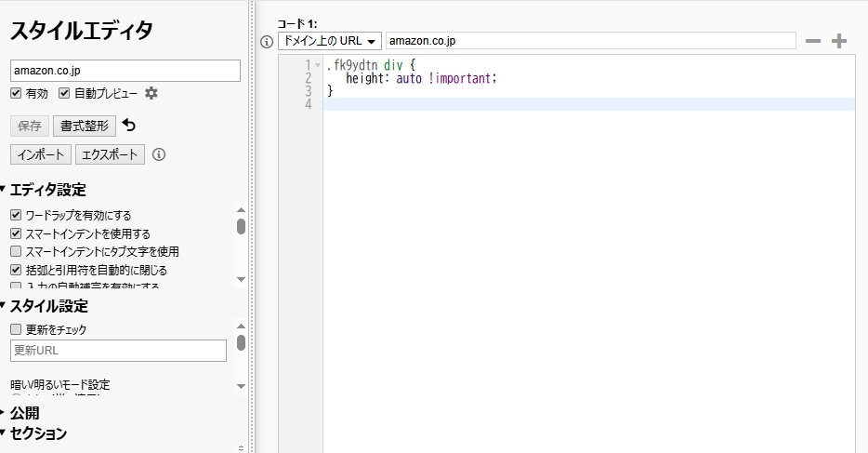Click the info icon left of ドメイン上の URL
This screenshot has height=453, width=868.
(267, 42)
